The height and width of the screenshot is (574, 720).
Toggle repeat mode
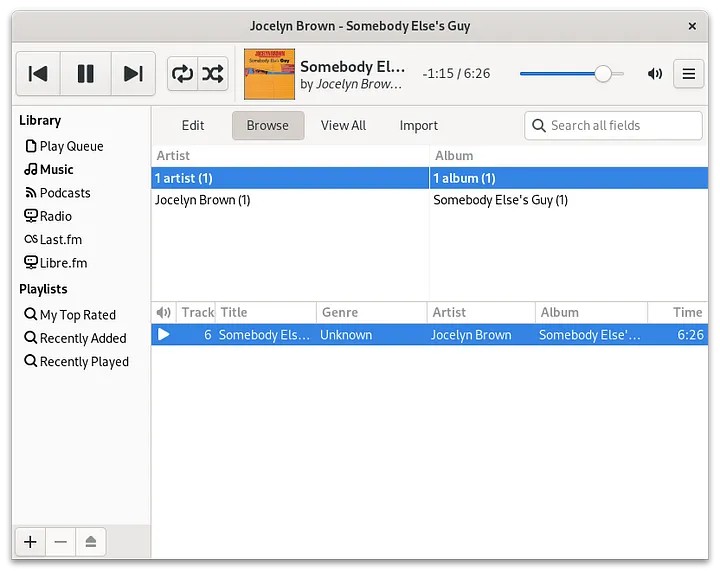(x=182, y=73)
